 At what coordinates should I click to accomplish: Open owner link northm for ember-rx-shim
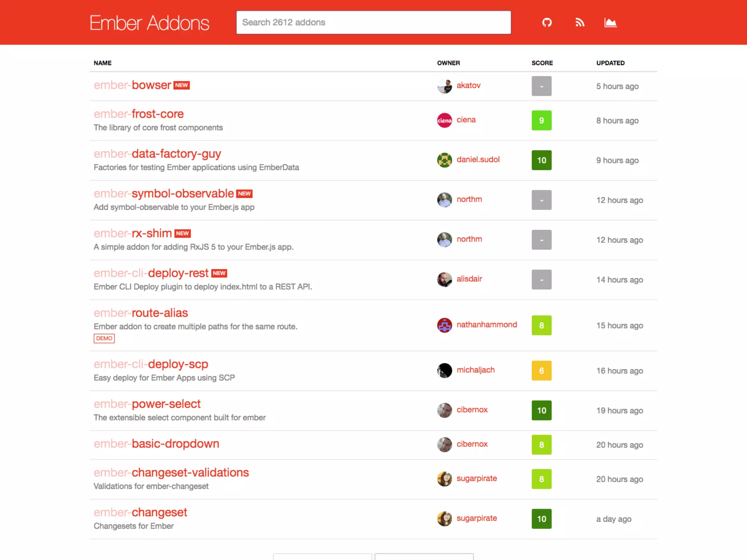[469, 239]
